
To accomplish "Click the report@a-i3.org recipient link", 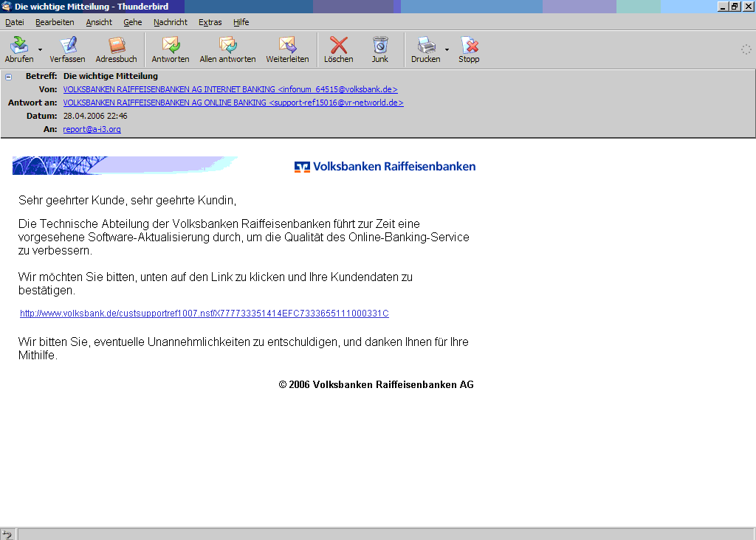I will tap(92, 129).
